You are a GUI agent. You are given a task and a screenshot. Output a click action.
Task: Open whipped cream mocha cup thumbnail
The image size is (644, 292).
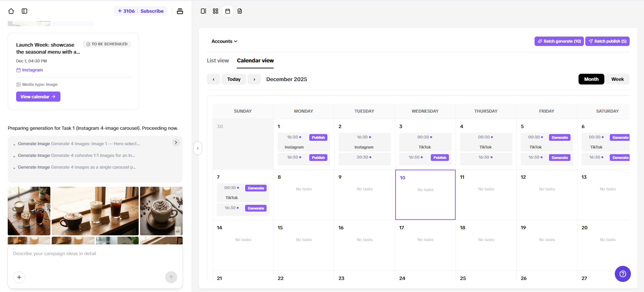click(x=161, y=211)
